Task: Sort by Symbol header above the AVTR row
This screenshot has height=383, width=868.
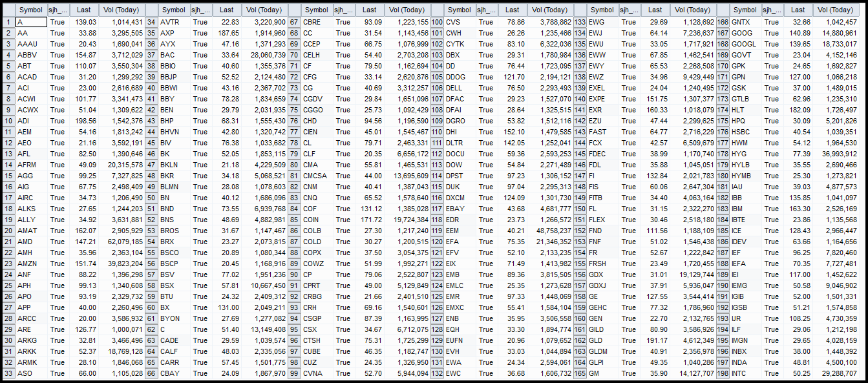Action: pyautogui.click(x=174, y=10)
